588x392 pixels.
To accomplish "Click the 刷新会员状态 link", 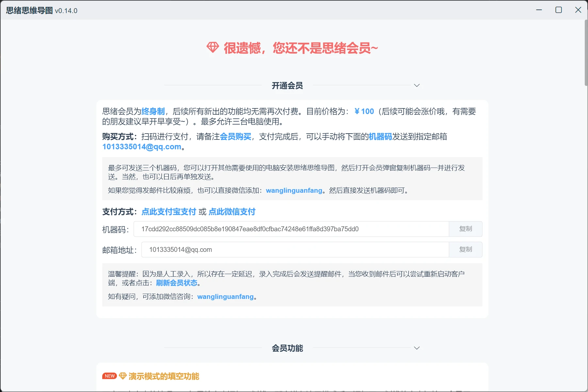I will (177, 283).
